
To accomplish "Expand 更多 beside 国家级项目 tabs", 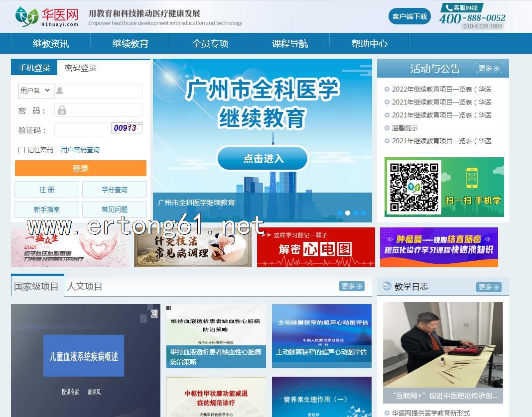I will tap(352, 286).
